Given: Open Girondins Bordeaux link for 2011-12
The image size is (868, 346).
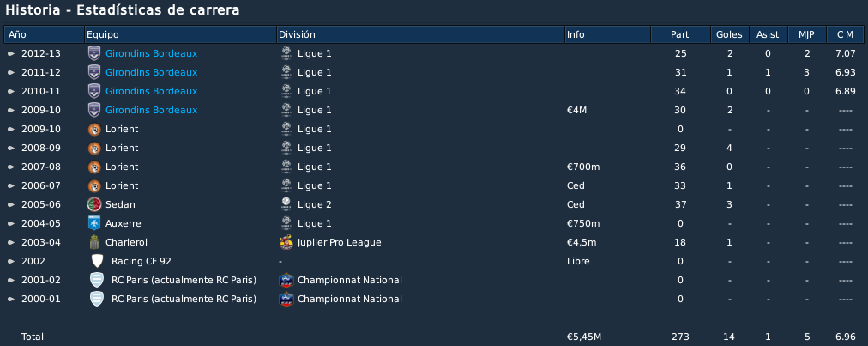Looking at the screenshot, I should (x=151, y=73).
